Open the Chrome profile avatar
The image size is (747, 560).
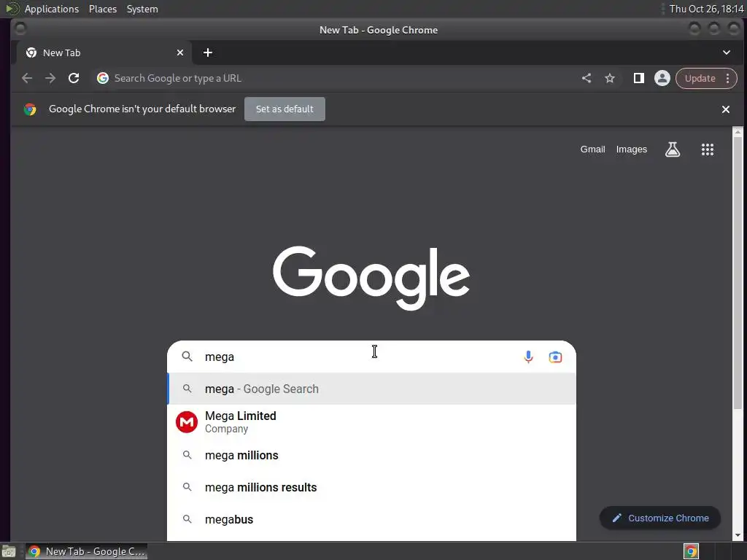pos(662,78)
